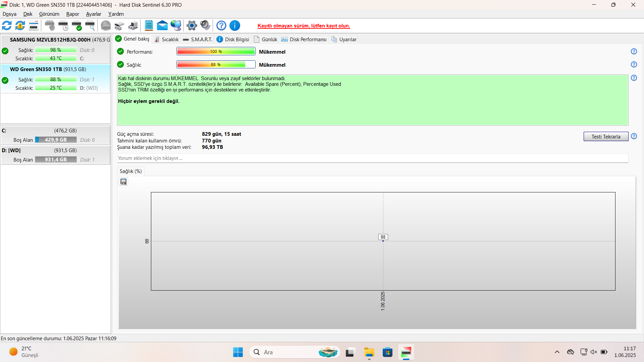
Task: Click the help icon beside the status text box
Action: point(634,78)
